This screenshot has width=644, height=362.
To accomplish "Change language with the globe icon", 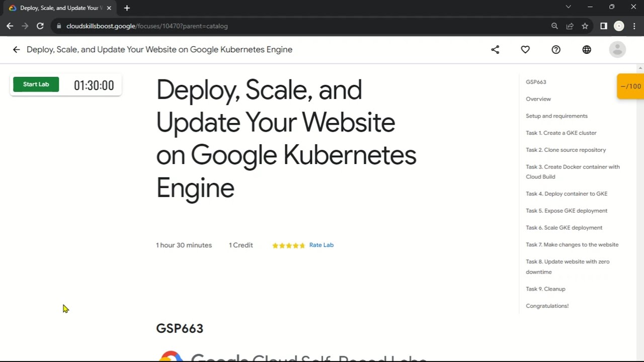I will tap(587, 49).
